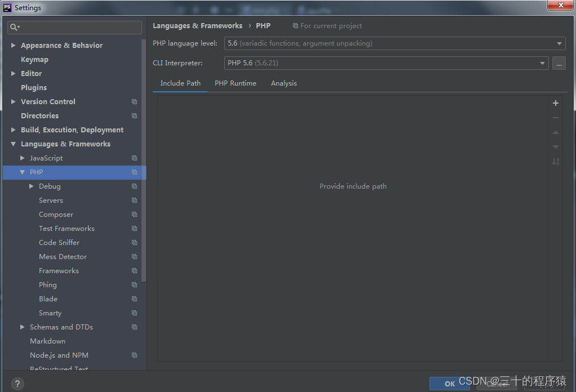Expand Appearance & Behavior section

click(x=13, y=45)
